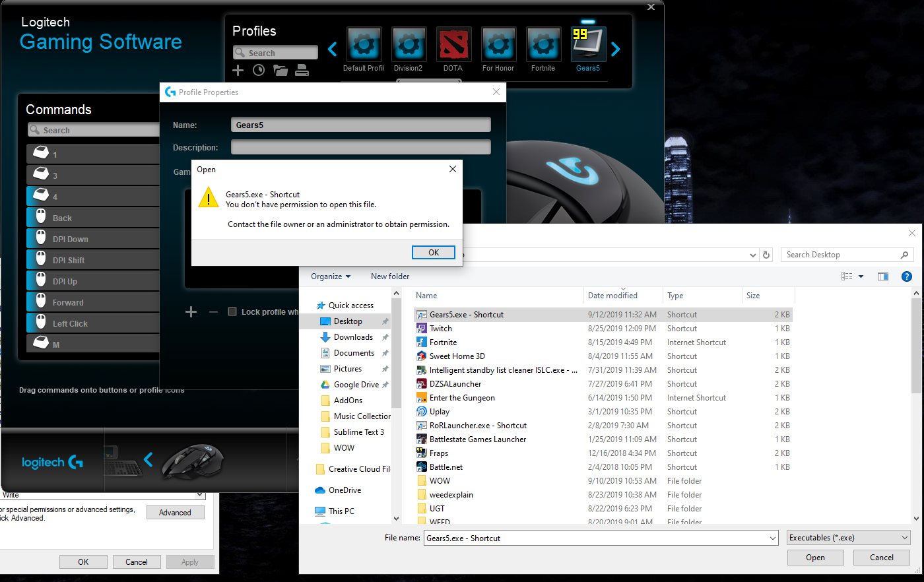Select the Gears5 profile icon
The image size is (924, 582).
click(x=589, y=44)
